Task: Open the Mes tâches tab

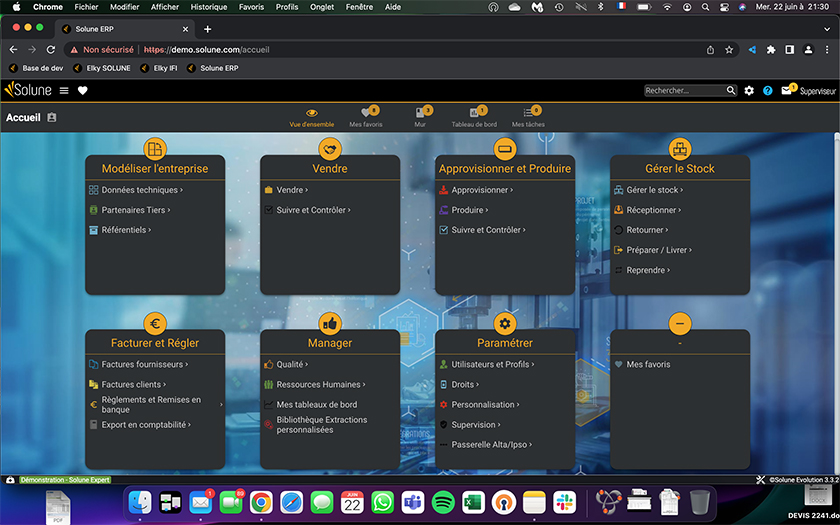Action: tap(528, 117)
